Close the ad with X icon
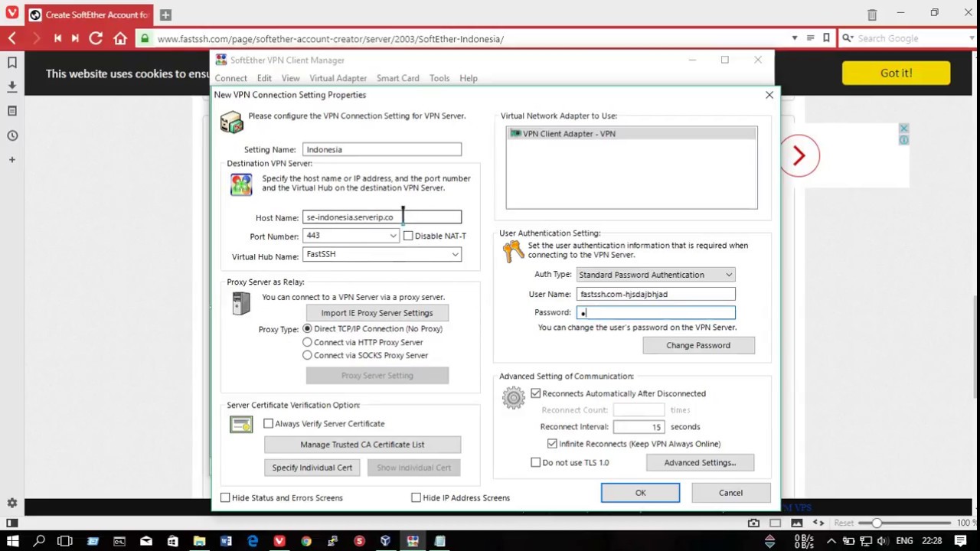980x551 pixels. pyautogui.click(x=903, y=129)
